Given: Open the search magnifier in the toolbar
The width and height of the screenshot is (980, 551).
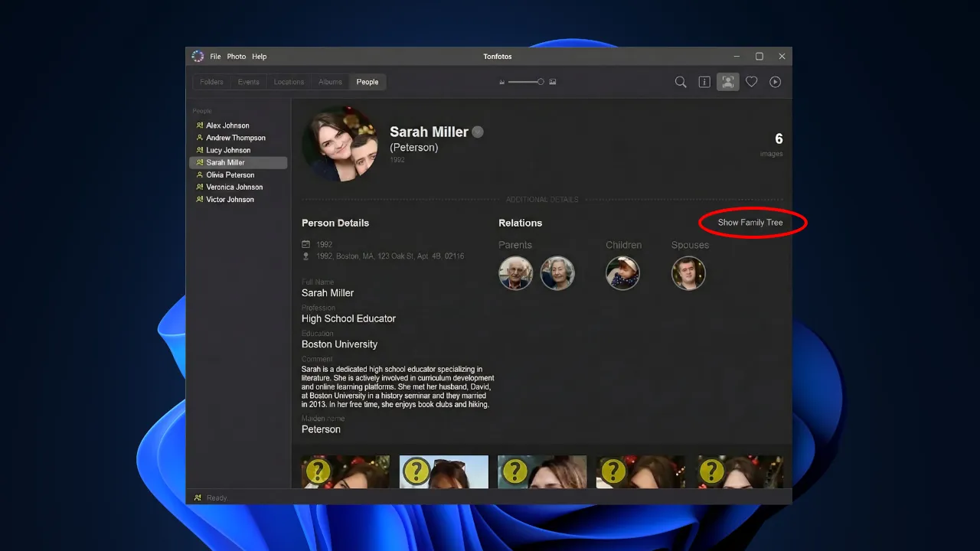Looking at the screenshot, I should coord(681,82).
